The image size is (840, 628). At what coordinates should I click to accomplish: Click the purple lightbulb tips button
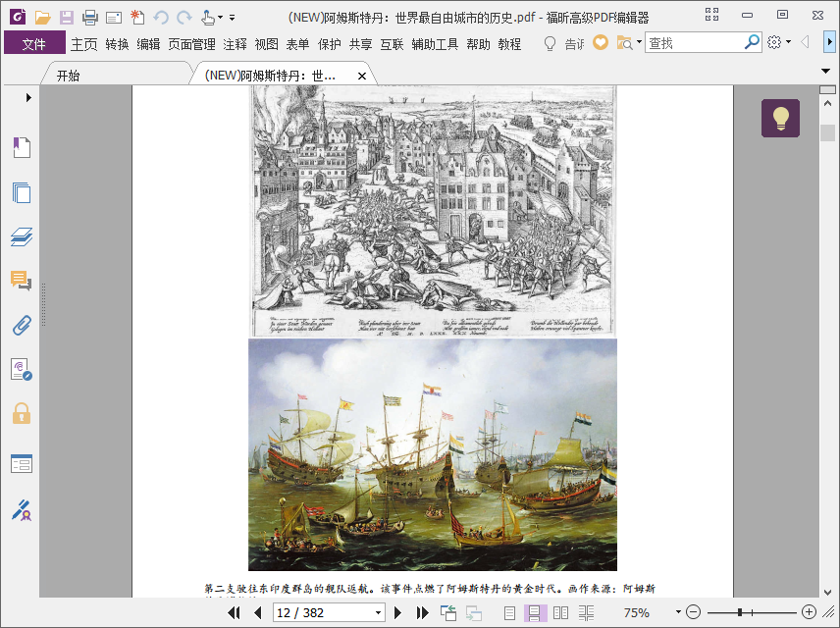[x=780, y=118]
